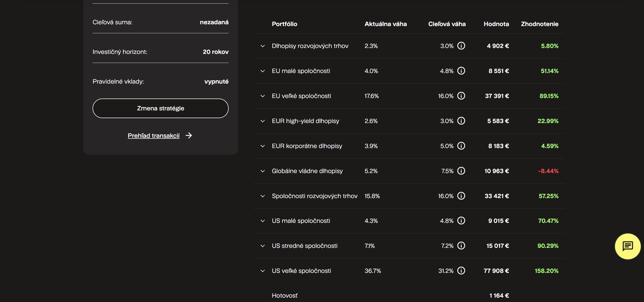Image resolution: width=644 pixels, height=302 pixels.
Task: Expand the EU malé spoločnosti row
Action: 262,71
